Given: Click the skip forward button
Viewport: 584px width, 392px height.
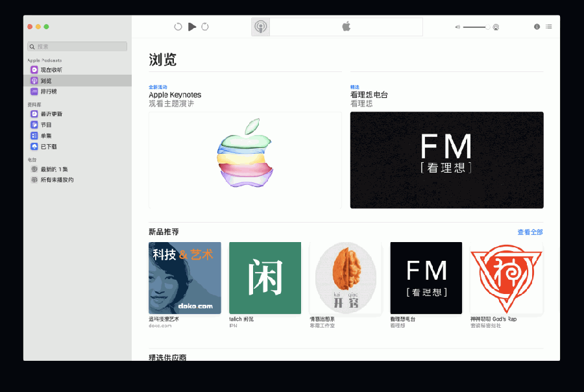Looking at the screenshot, I should [205, 27].
